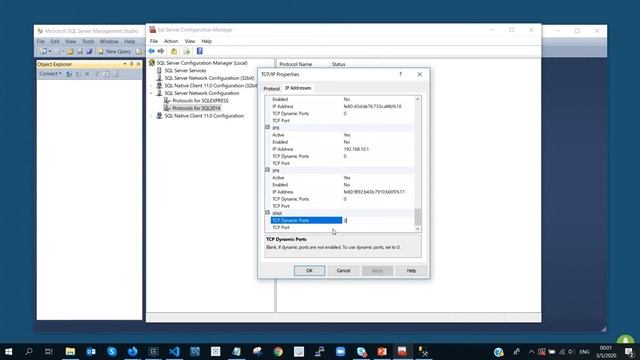Image resolution: width=640 pixels, height=360 pixels.
Task: Click the taskbar Search icon
Action: point(29,351)
